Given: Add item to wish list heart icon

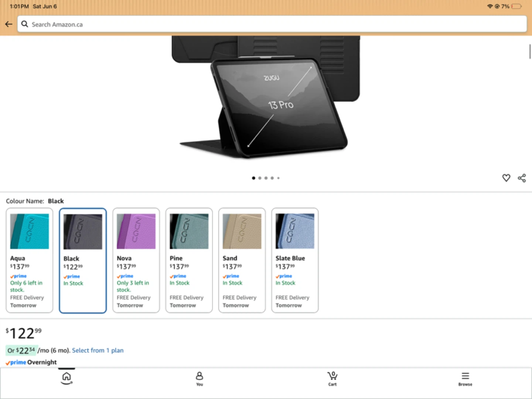Looking at the screenshot, I should click(x=506, y=178).
